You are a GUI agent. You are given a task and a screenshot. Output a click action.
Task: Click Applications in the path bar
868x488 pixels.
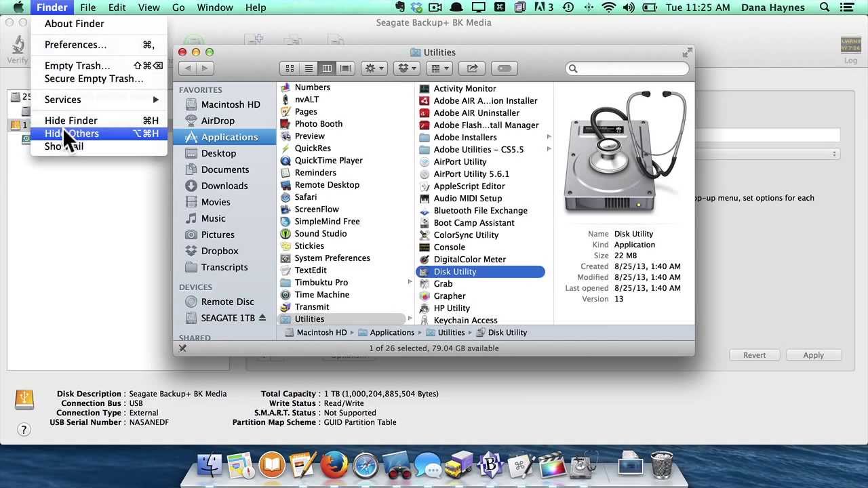[387, 333]
